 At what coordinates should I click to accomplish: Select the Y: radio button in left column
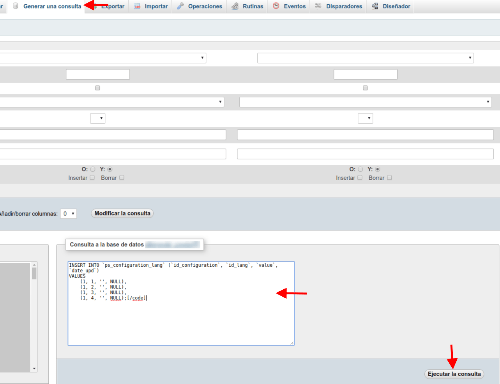(x=110, y=169)
